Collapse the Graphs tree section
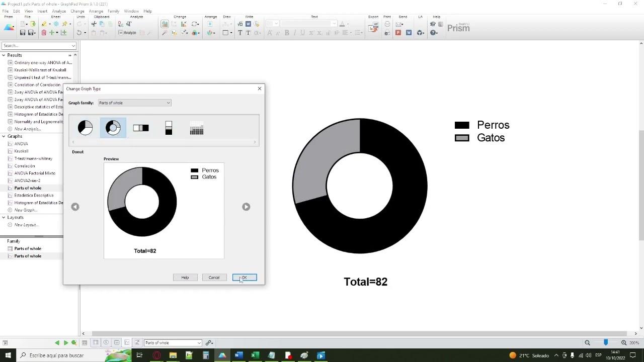Screen dimensions: 644x362 (x=4, y=136)
